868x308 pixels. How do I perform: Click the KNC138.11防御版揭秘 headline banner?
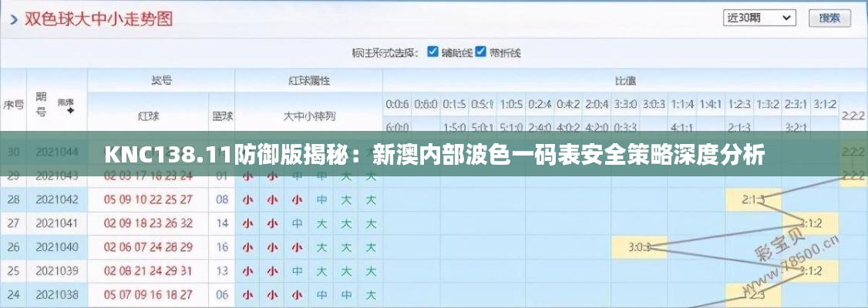(x=434, y=156)
